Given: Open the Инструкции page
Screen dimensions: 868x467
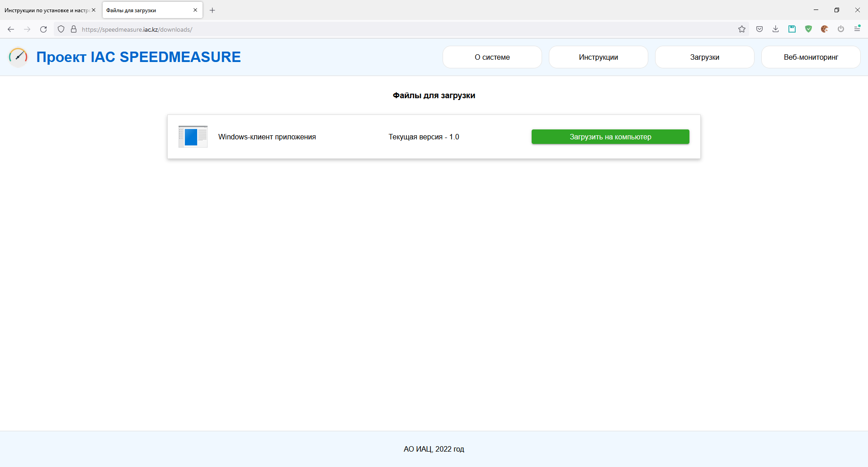Looking at the screenshot, I should coord(599,57).
